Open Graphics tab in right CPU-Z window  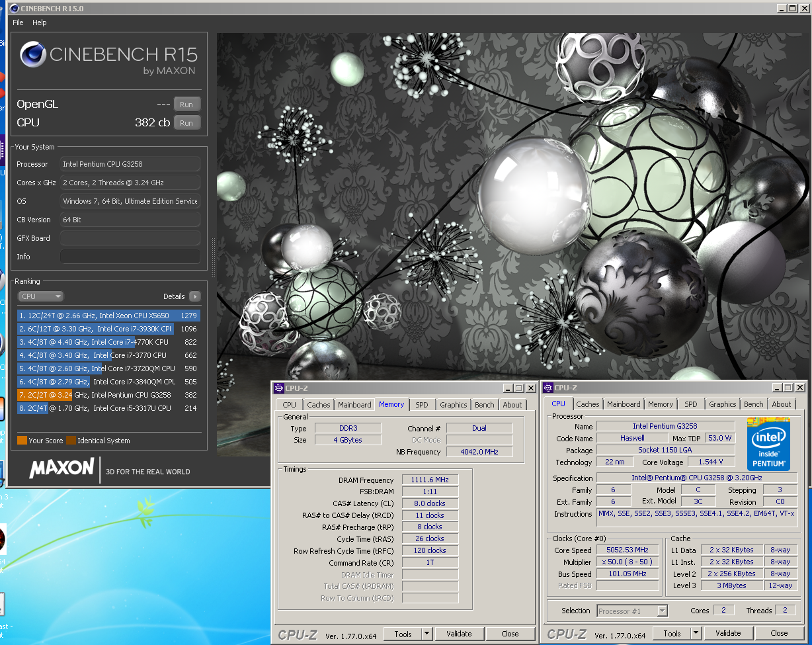(x=722, y=404)
